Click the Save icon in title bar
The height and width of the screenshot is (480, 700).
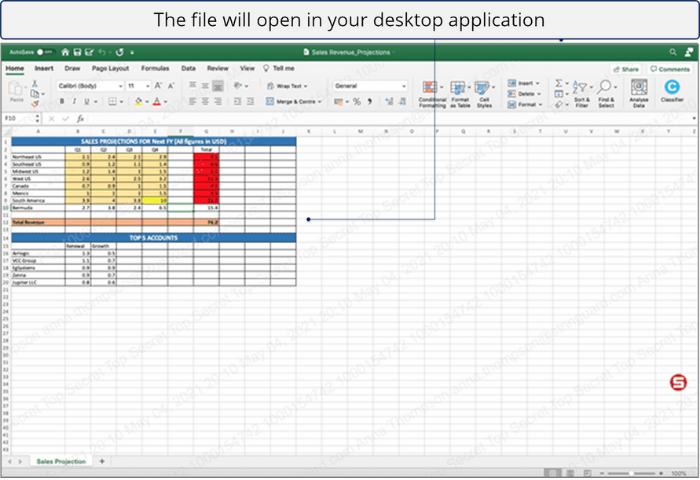[78, 52]
